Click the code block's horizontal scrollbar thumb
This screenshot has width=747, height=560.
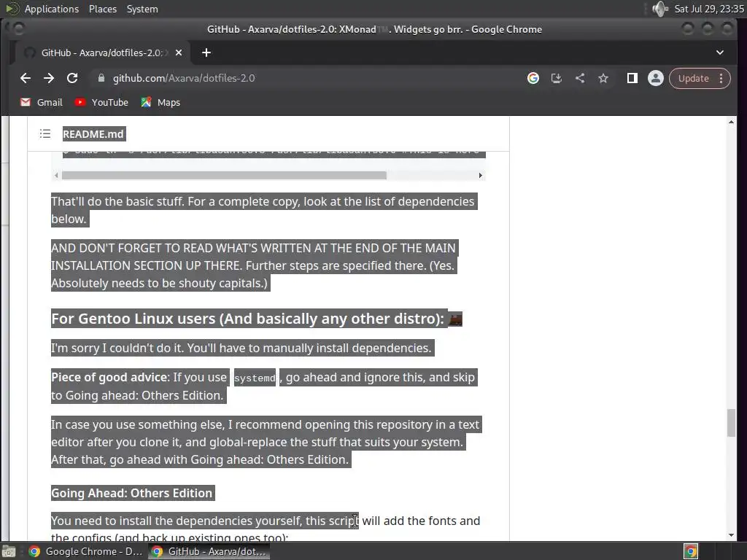click(224, 175)
